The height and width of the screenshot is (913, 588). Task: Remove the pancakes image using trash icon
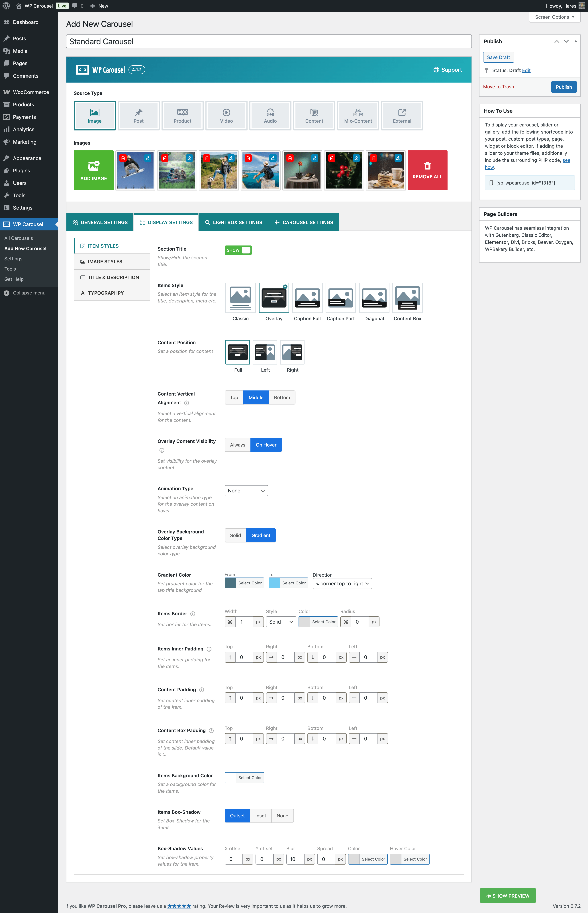[373, 158]
